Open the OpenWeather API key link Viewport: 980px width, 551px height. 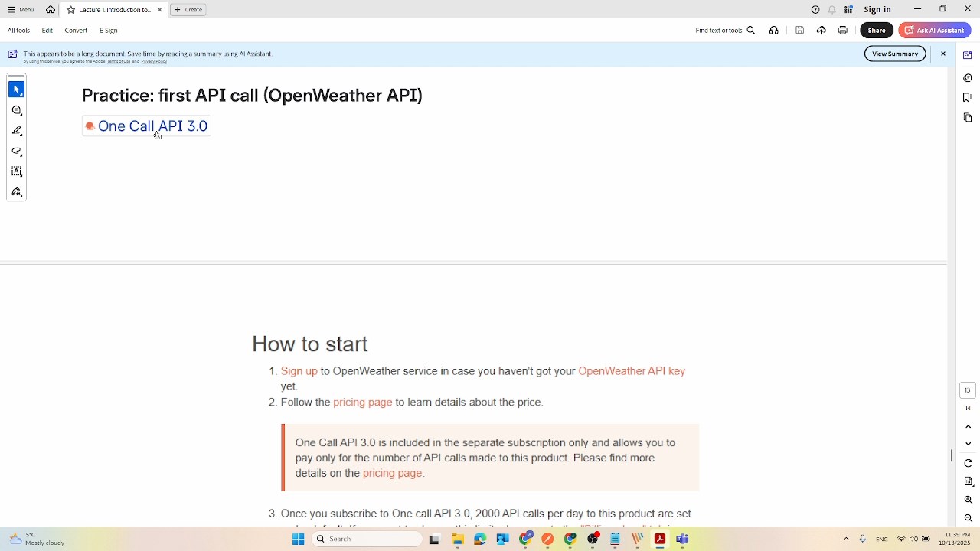coord(632,371)
